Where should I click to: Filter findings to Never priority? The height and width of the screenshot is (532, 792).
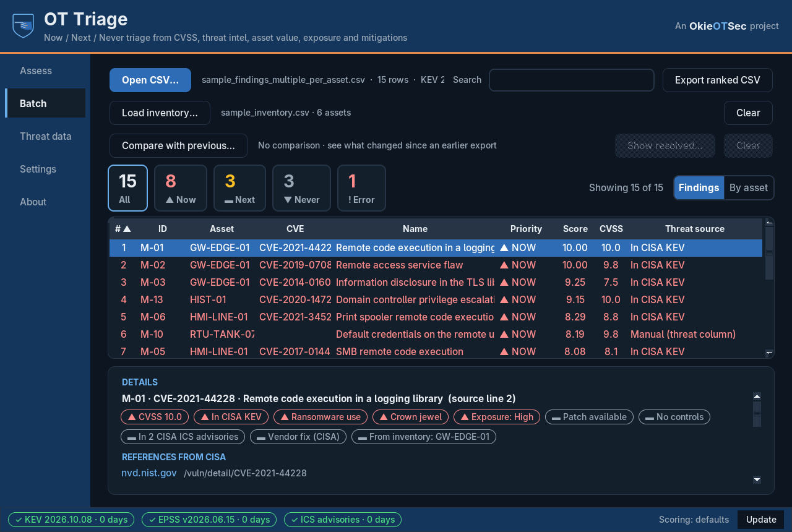301,188
